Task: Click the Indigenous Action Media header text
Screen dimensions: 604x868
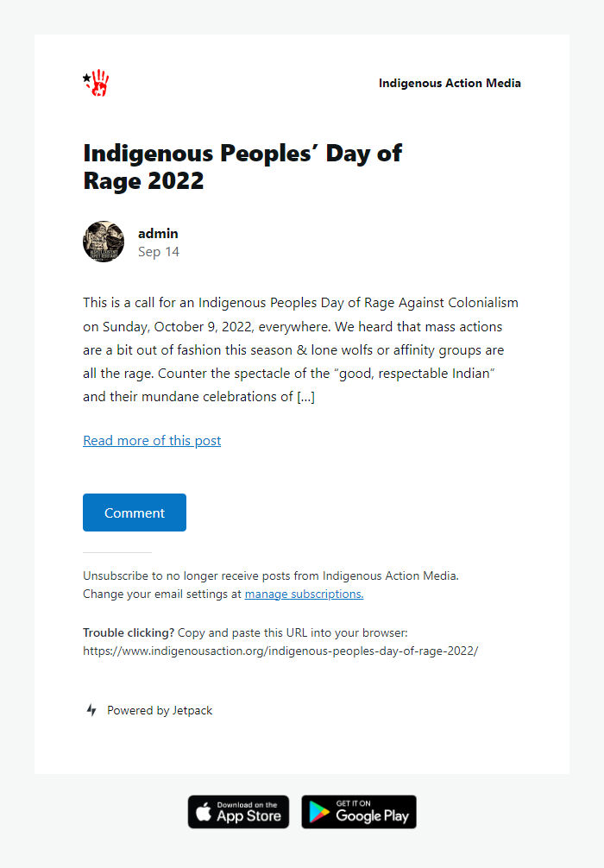Action: 450,83
